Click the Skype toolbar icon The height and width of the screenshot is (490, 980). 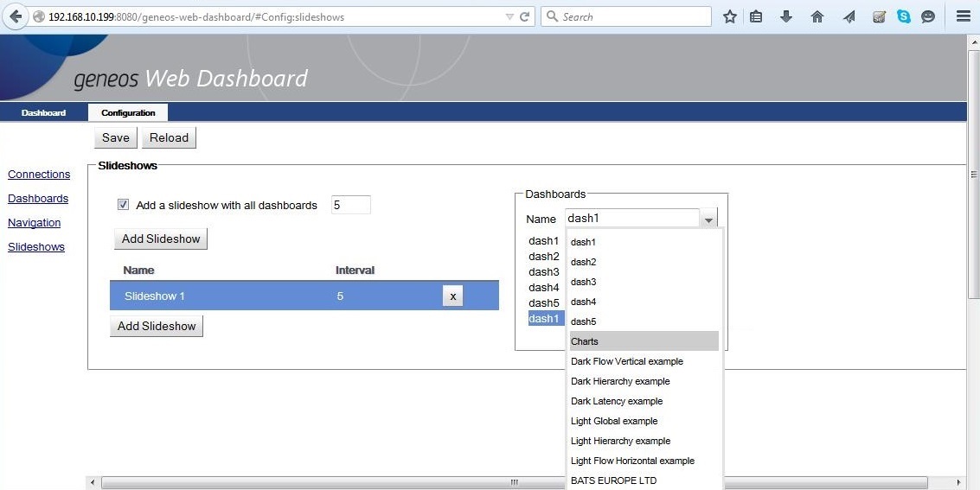[904, 16]
